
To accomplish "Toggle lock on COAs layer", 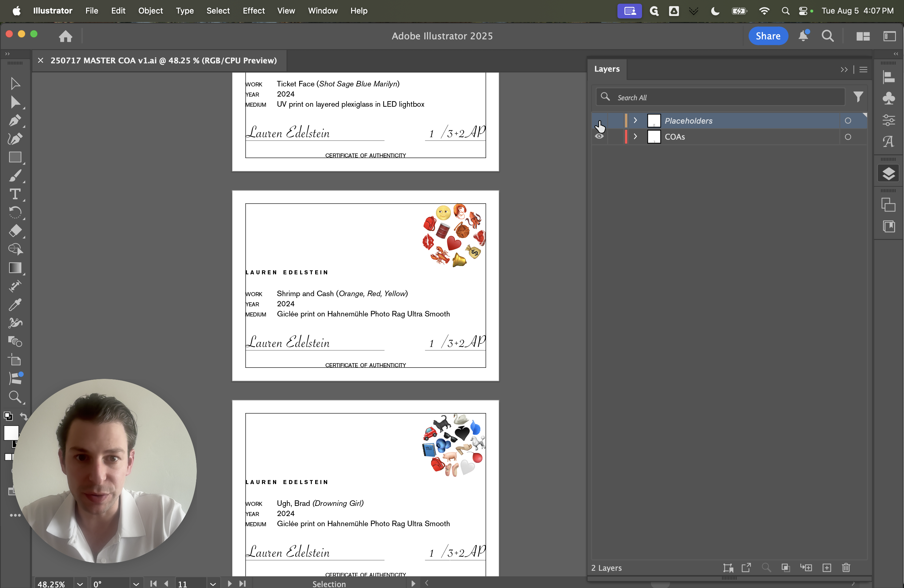I will pyautogui.click(x=615, y=137).
